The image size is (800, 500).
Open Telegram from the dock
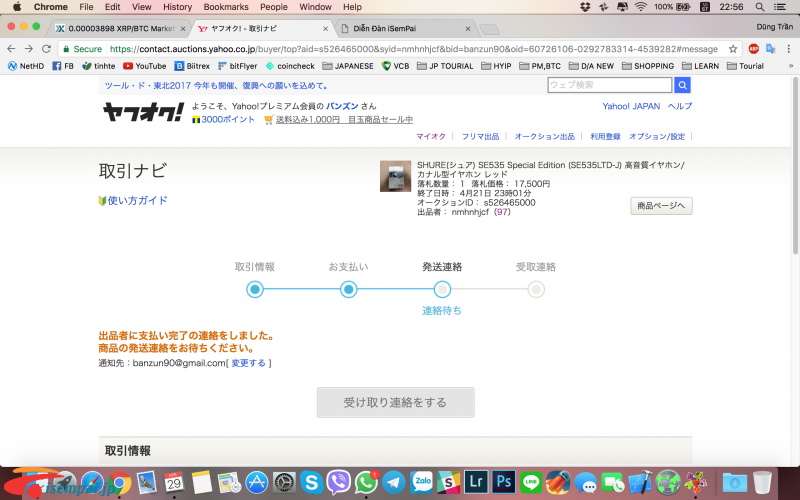pos(394,482)
